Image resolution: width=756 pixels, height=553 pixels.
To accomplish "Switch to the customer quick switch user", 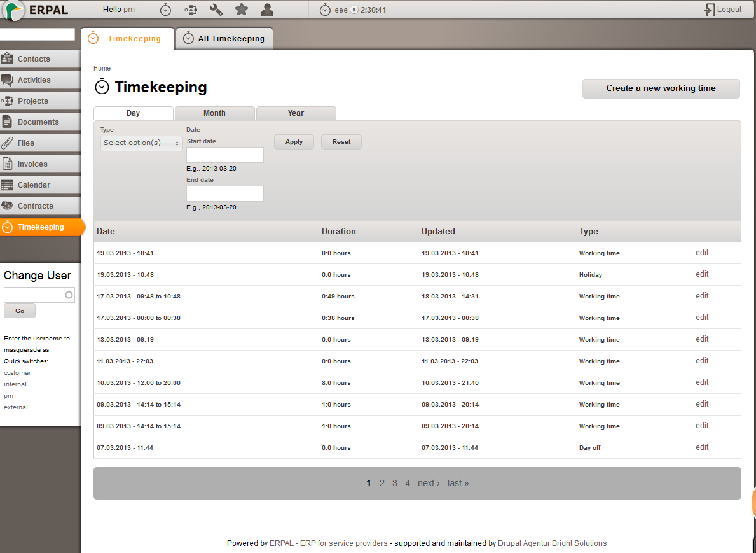I will tap(17, 373).
